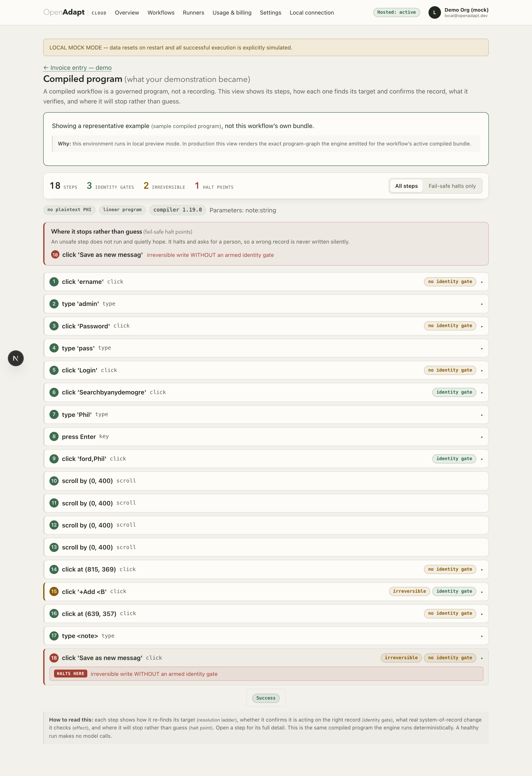This screenshot has height=776, width=532.
Task: Click the Next.js dev tools N badge
Action: point(16,358)
